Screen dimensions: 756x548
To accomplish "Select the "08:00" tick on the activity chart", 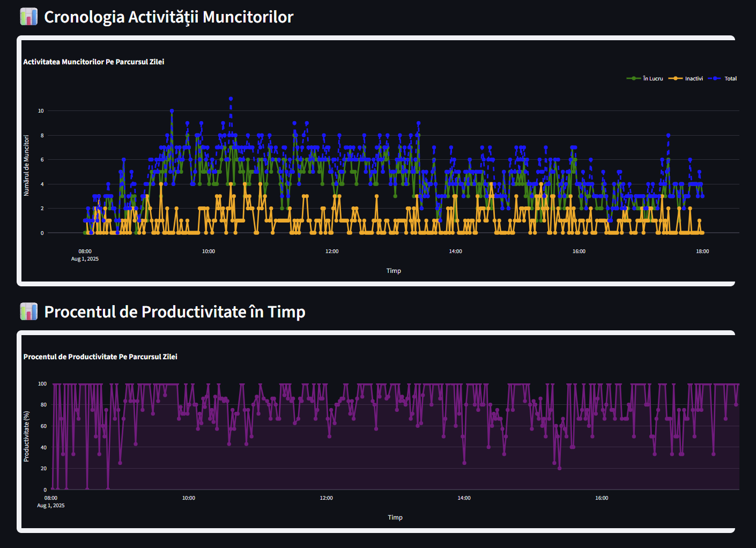I will coord(85,250).
